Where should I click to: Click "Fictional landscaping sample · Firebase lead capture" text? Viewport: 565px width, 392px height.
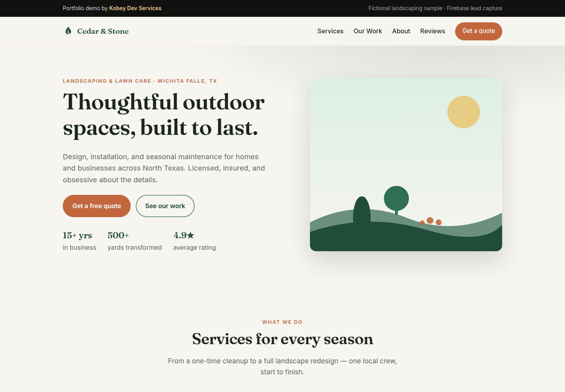(435, 8)
